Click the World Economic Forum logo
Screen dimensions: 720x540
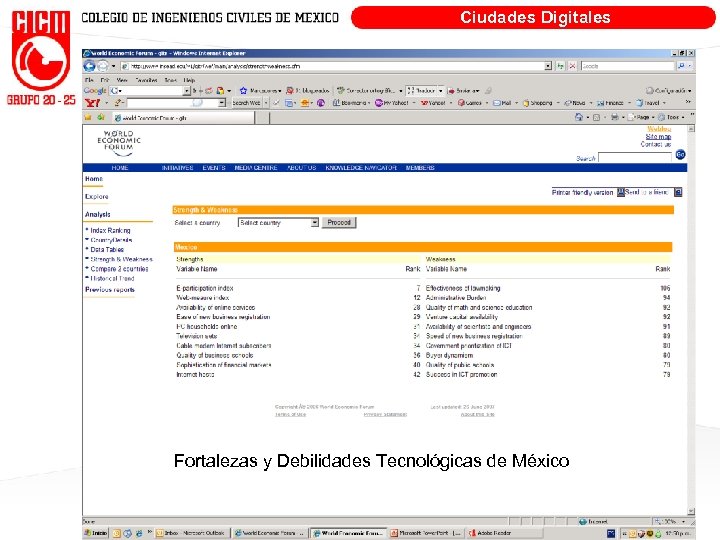coord(119,143)
